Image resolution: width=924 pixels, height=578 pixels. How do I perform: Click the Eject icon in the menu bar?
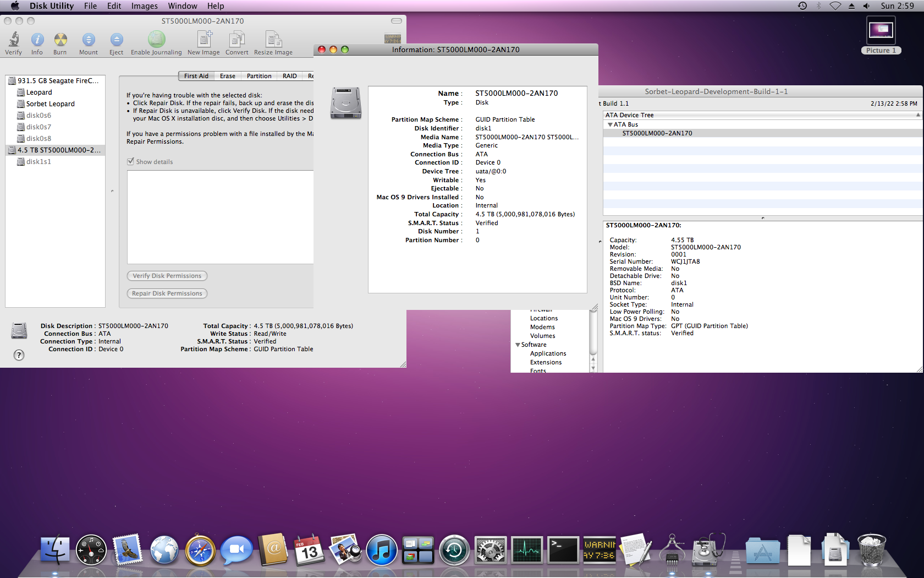pyautogui.click(x=851, y=6)
